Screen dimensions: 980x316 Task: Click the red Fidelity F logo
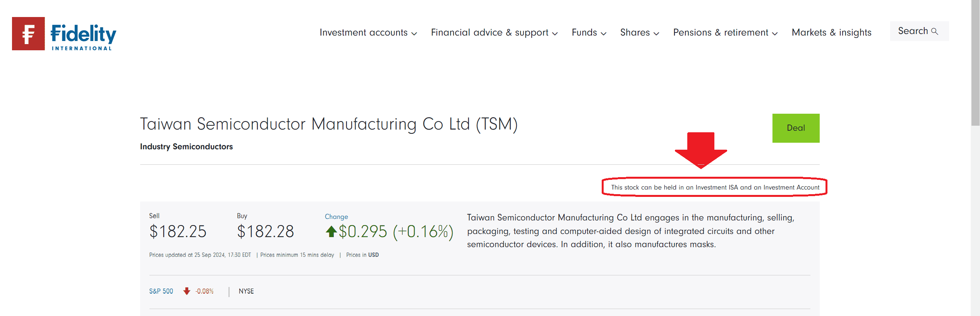(28, 34)
